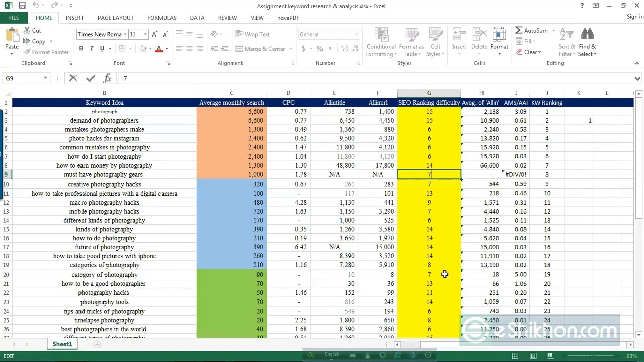
Task: Toggle Italic formatting
Action: point(92,49)
